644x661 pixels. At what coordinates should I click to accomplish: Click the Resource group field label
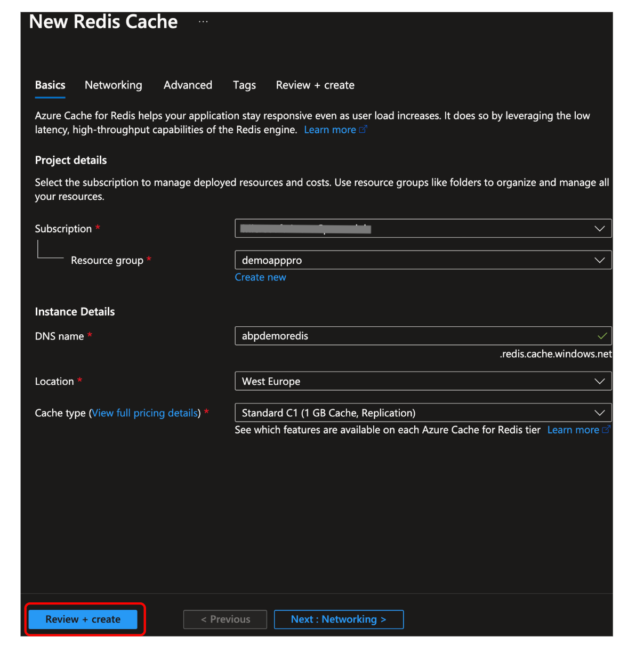107,260
